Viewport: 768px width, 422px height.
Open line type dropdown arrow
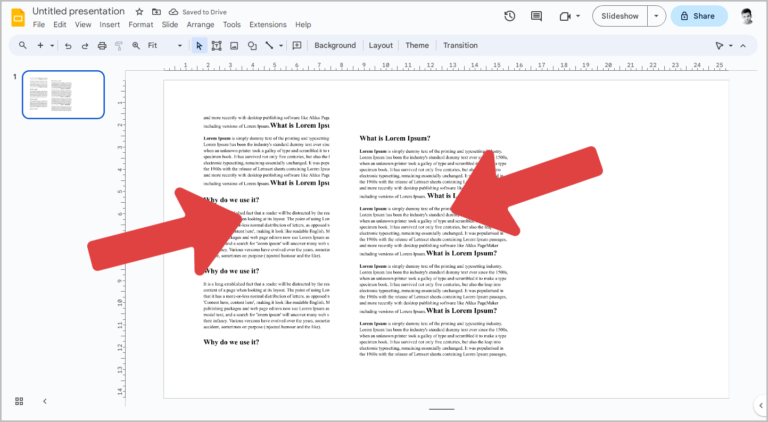281,46
